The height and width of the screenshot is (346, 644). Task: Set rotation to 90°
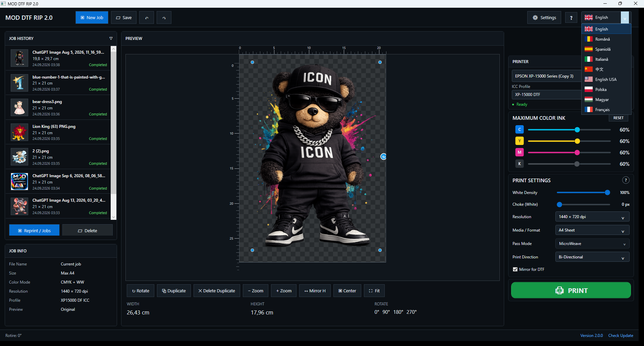click(386, 312)
